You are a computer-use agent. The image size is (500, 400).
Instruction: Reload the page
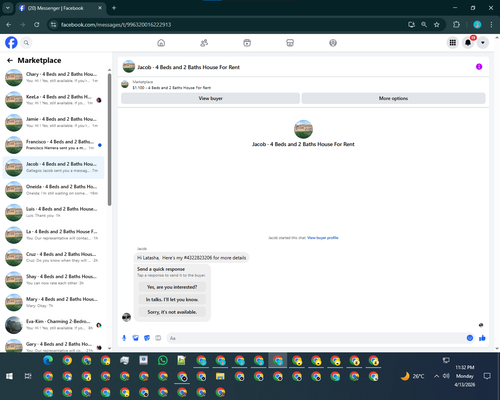[37, 25]
